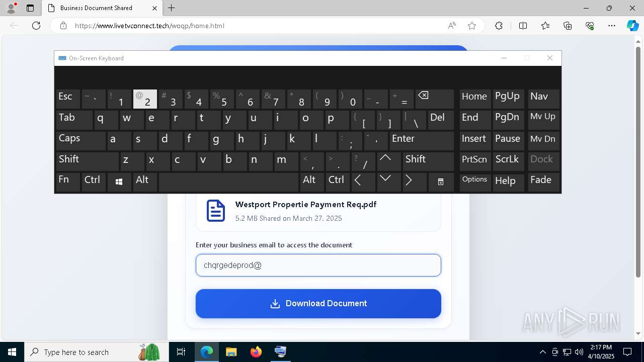
Task: Open the Favorites list icon
Action: (545, 26)
